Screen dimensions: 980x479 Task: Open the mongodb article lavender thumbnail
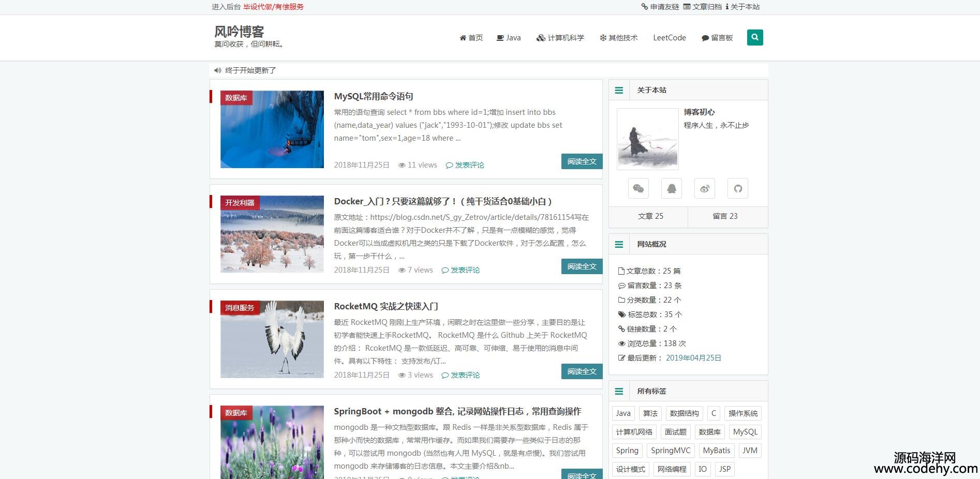(x=272, y=442)
